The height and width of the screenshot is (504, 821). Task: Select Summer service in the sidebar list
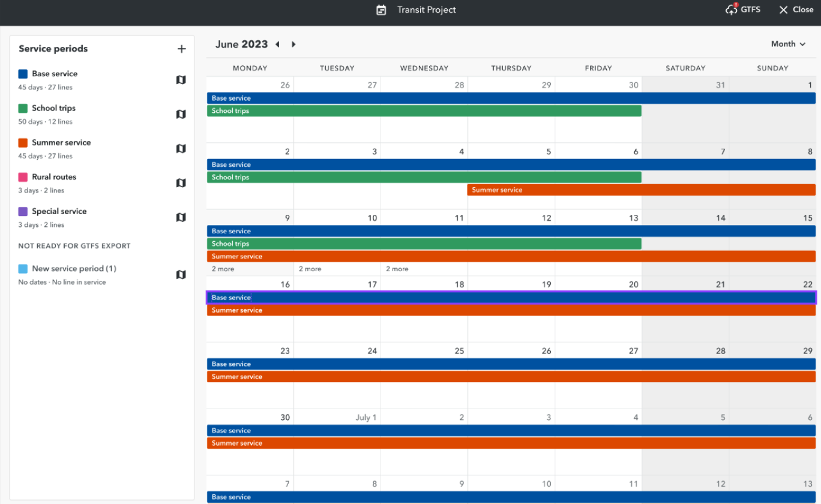coord(61,142)
